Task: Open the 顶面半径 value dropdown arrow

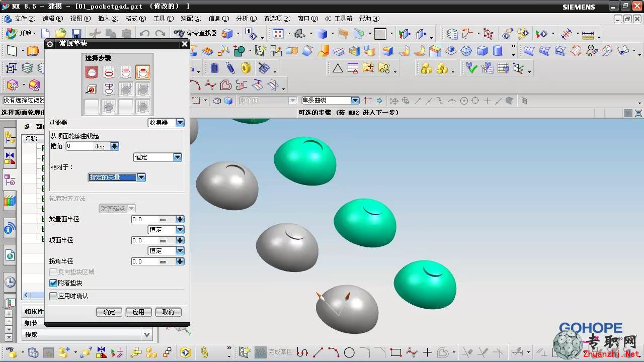Action: (180, 240)
